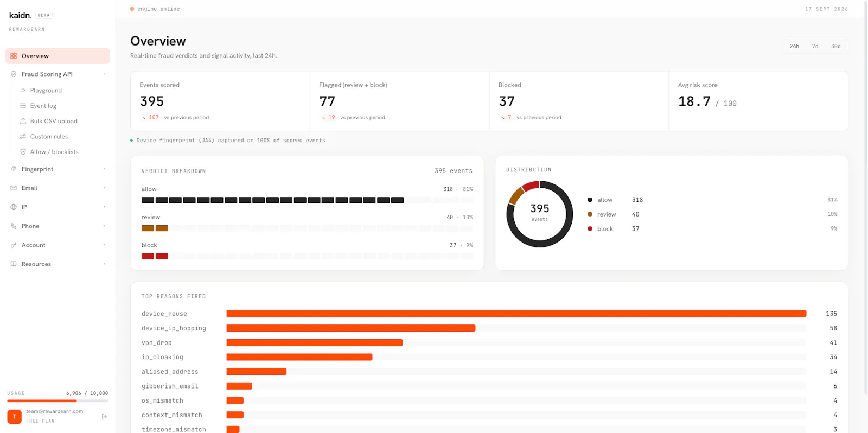This screenshot has width=868, height=433.
Task: Click the aliased_address reason label
Action: [170, 372]
